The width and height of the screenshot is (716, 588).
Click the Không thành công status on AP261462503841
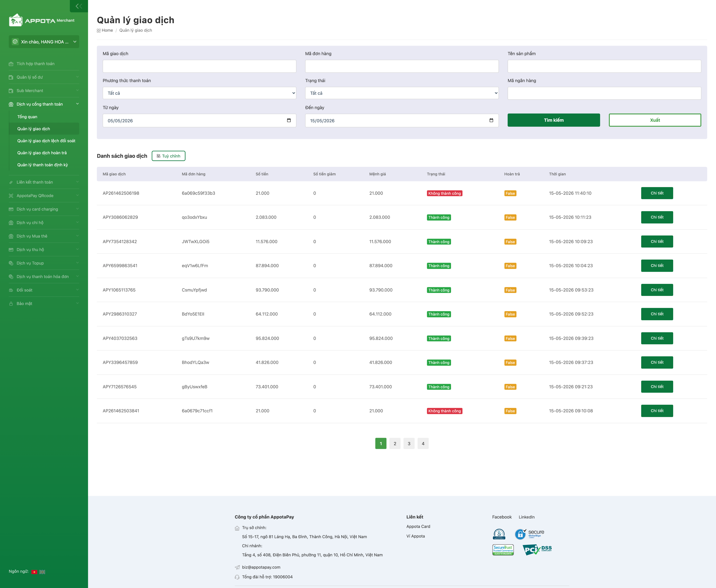click(x=445, y=411)
